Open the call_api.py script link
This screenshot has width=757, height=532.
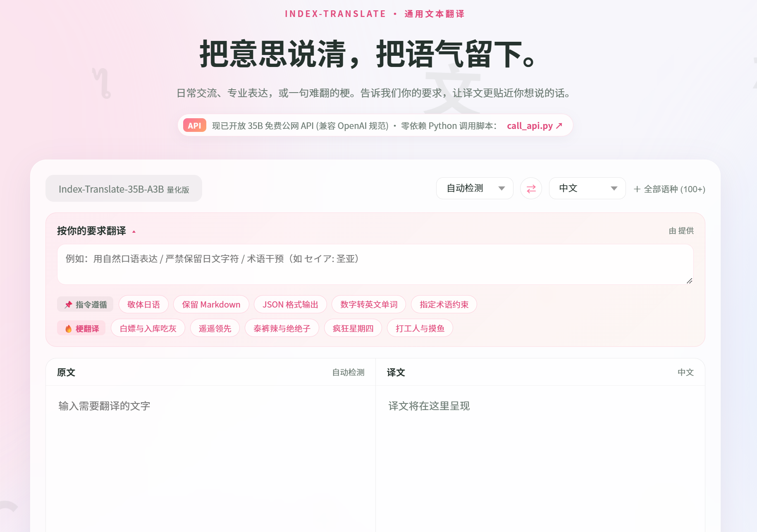pyautogui.click(x=534, y=126)
